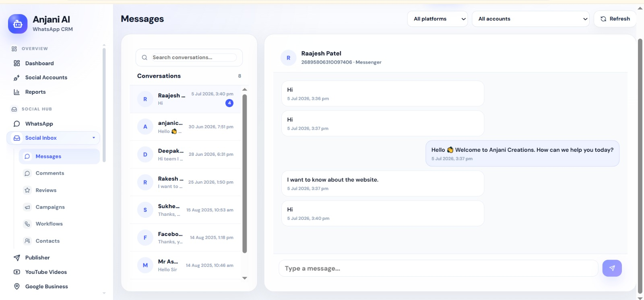Open the Workflows page
The height and width of the screenshot is (300, 644).
pyautogui.click(x=59, y=224)
